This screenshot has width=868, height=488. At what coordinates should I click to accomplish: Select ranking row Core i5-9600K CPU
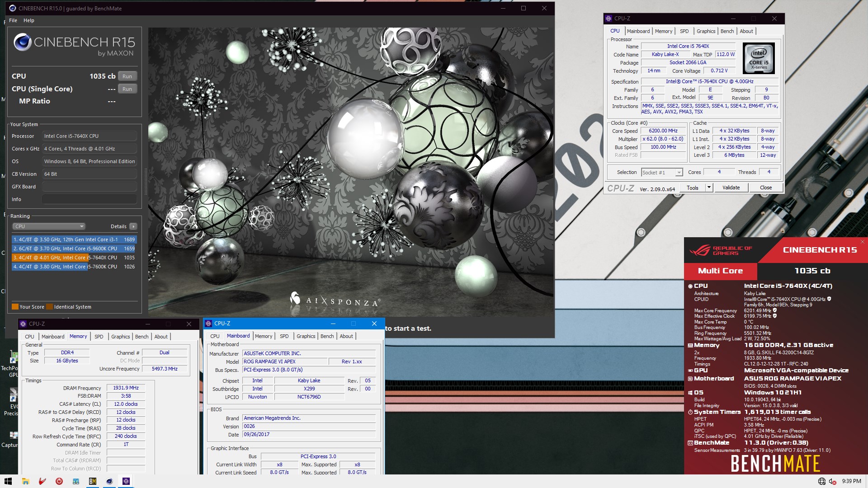tap(74, 249)
